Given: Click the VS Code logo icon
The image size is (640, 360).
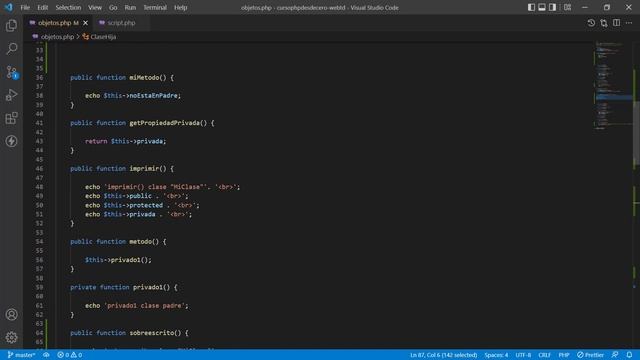Looking at the screenshot, I should click(x=8, y=7).
